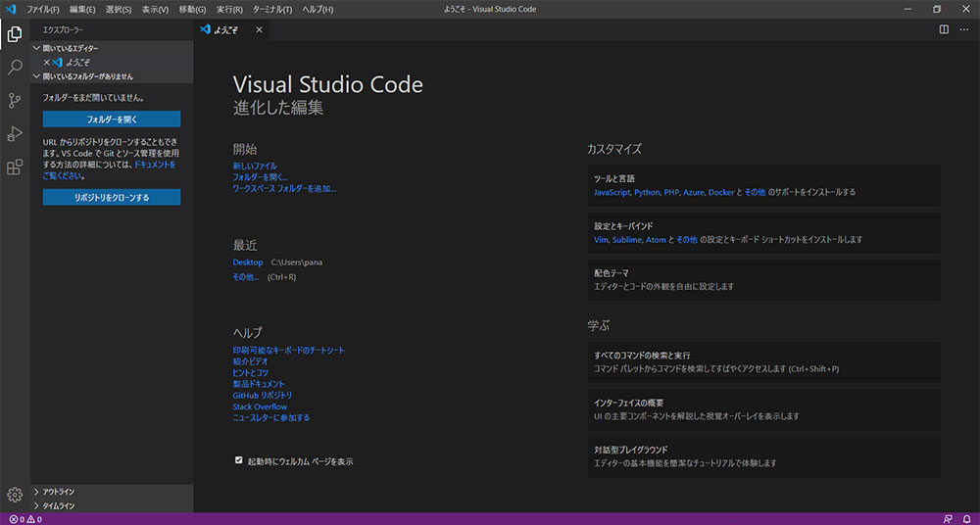
Task: Open the editor more actions ellipsis
Action: click(963, 29)
